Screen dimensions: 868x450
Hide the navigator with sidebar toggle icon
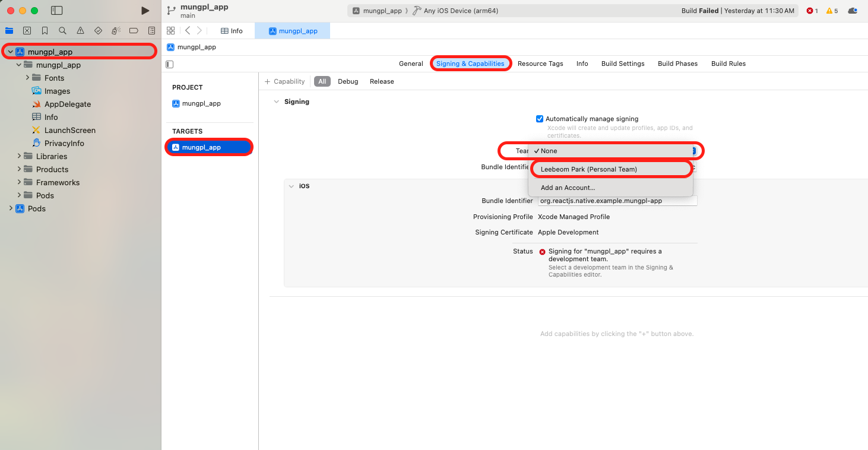[x=57, y=11]
